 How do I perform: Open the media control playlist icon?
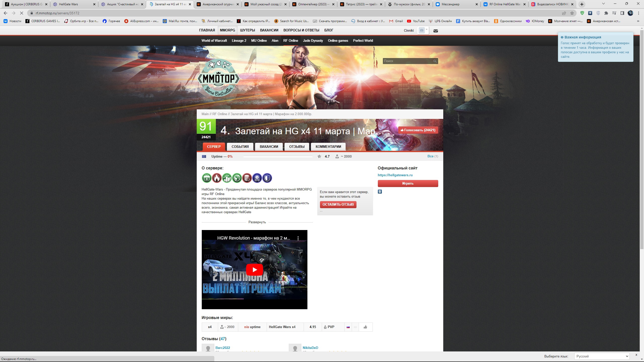(614, 13)
